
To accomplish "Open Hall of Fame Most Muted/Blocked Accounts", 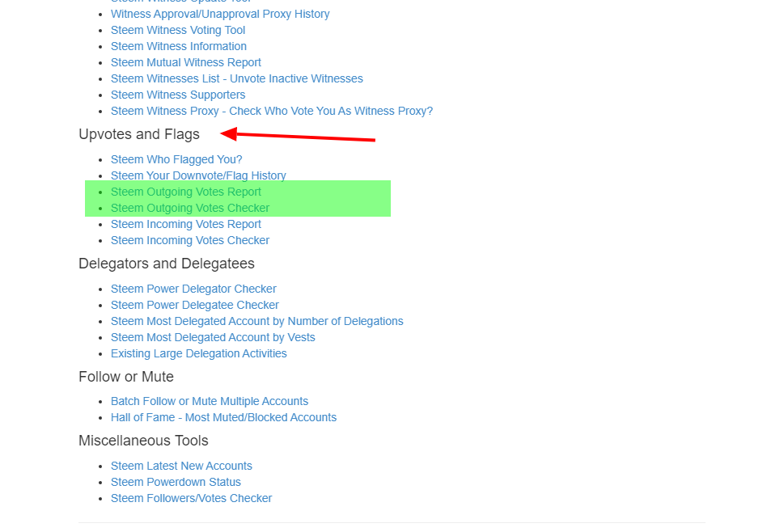I will click(x=223, y=417).
